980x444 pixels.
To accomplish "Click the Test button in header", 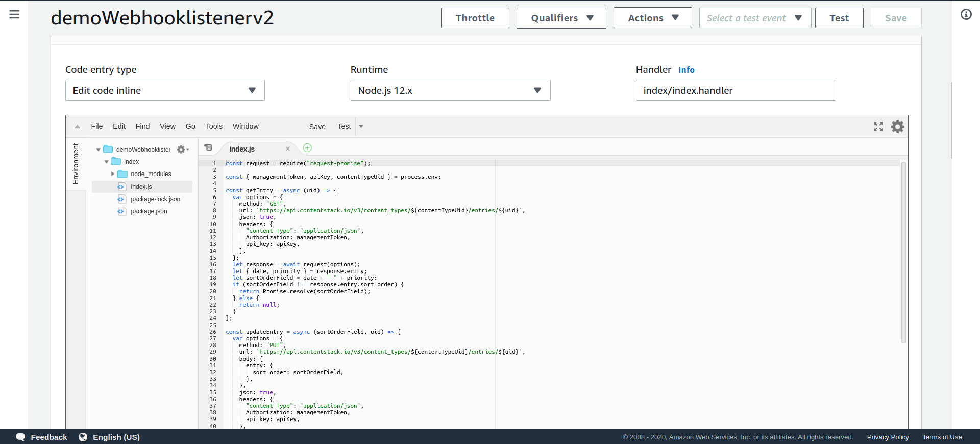I will [x=839, y=18].
